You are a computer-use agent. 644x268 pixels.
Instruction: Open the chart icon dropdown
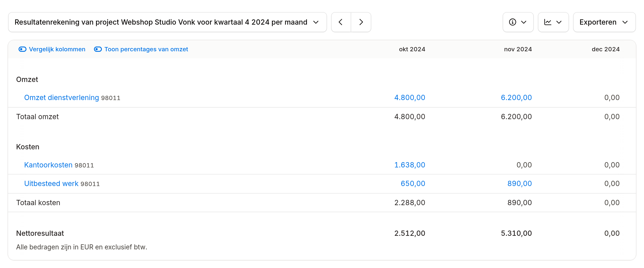(553, 22)
